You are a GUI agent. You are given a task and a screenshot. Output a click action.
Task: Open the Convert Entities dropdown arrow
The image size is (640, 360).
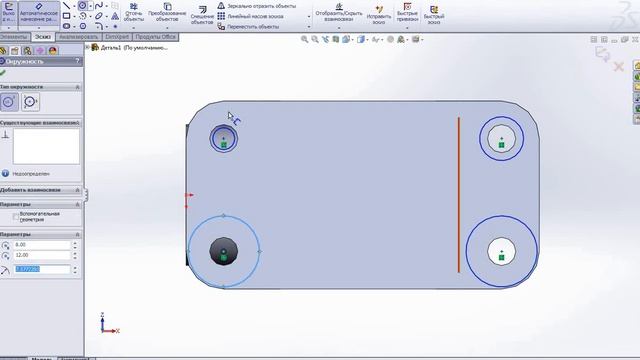(x=167, y=28)
